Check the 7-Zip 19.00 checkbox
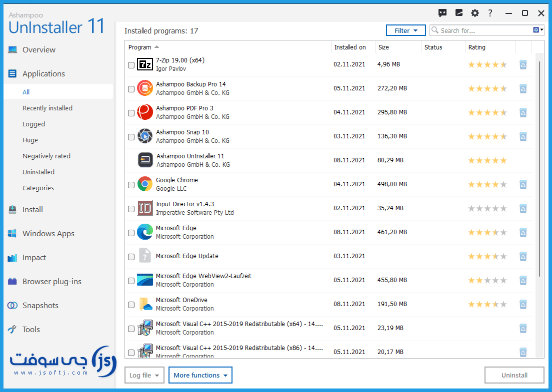Screen dimensions: 552x392 131,65
